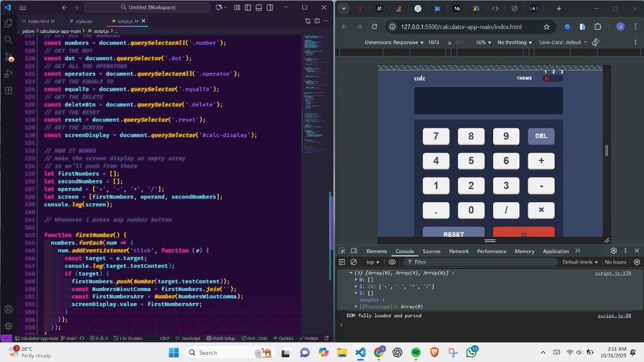Open DevTools settings gear beside the tabs
Viewport: 644px width, 362px height.
(614, 250)
